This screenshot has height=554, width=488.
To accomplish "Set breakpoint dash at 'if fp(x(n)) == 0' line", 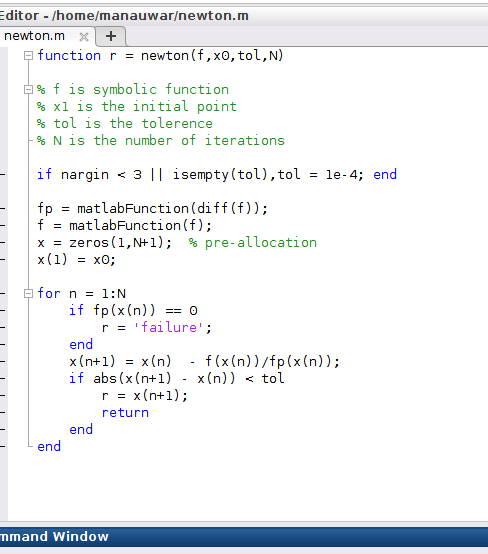I will pos(2,311).
